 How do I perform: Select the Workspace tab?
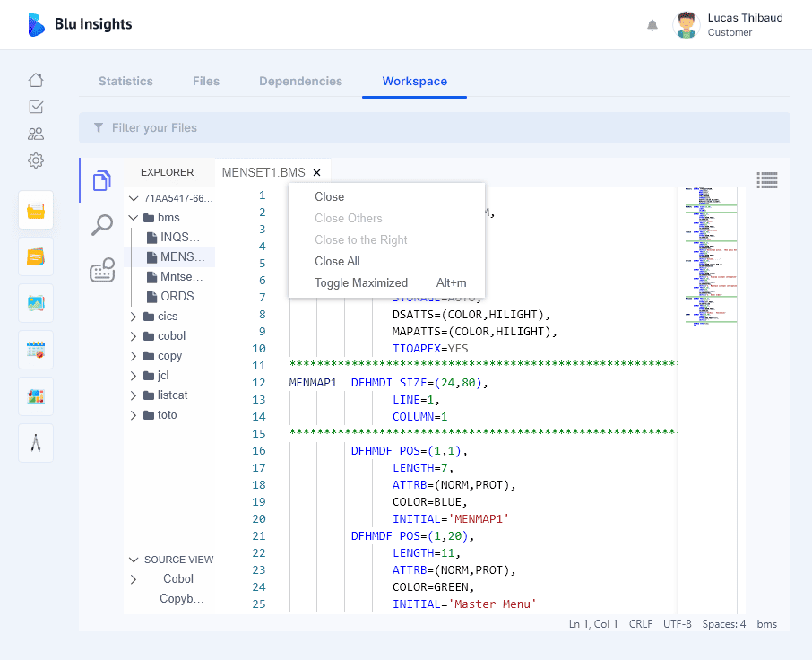click(x=415, y=82)
